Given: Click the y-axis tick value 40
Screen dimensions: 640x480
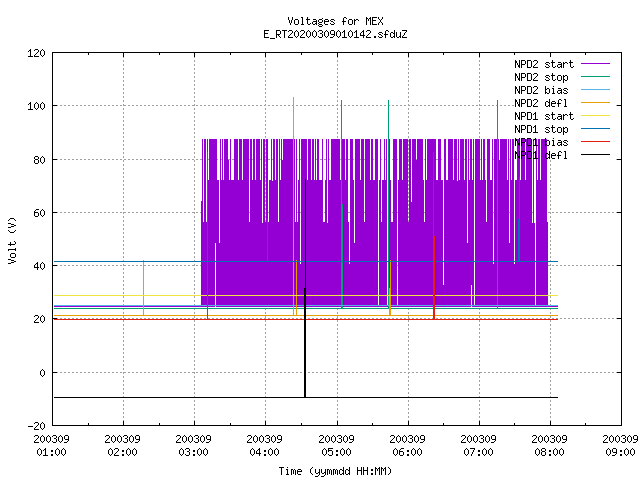Looking at the screenshot, I should (x=40, y=266).
